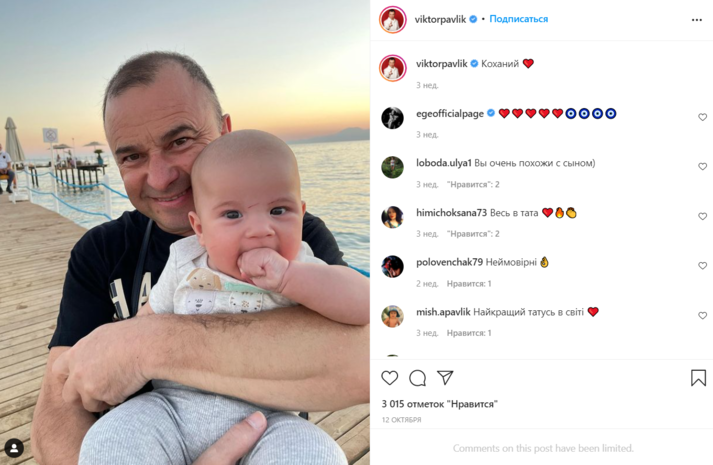Open egeofficialpage username link
Screen dimensions: 713x465
pos(450,114)
